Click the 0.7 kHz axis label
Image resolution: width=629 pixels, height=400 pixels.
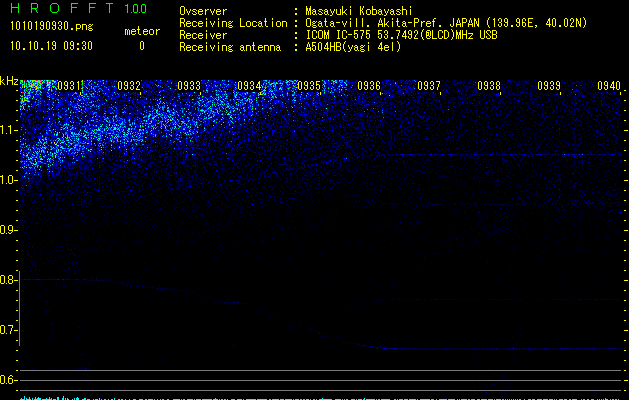click(8, 330)
